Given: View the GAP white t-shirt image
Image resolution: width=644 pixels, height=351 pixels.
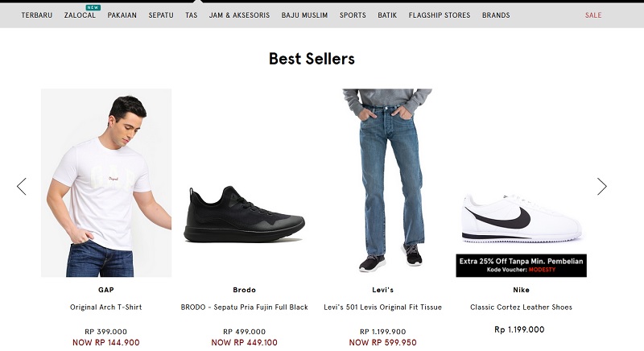Looking at the screenshot, I should pyautogui.click(x=106, y=183).
